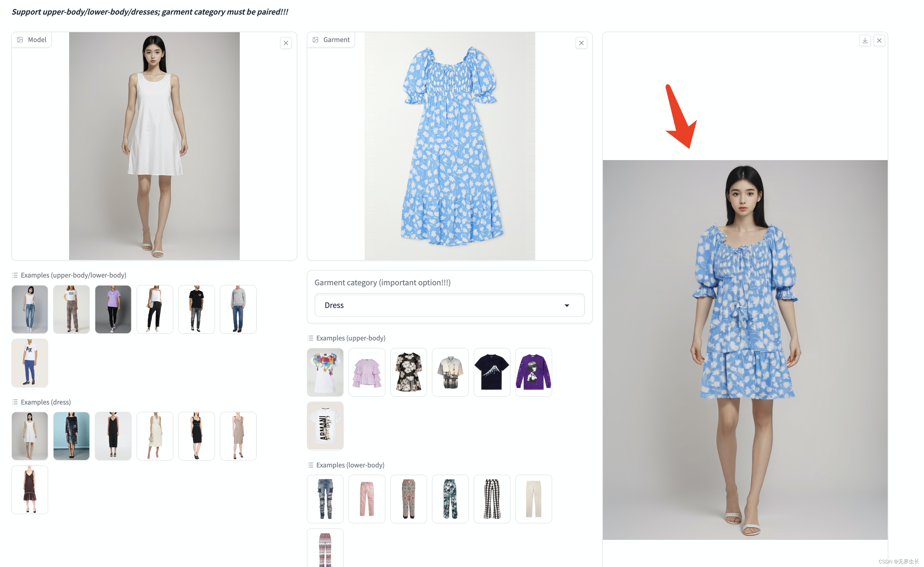Pick the black-and-white patterned trousers example
Image resolution: width=924 pixels, height=567 pixels.
pyautogui.click(x=491, y=499)
